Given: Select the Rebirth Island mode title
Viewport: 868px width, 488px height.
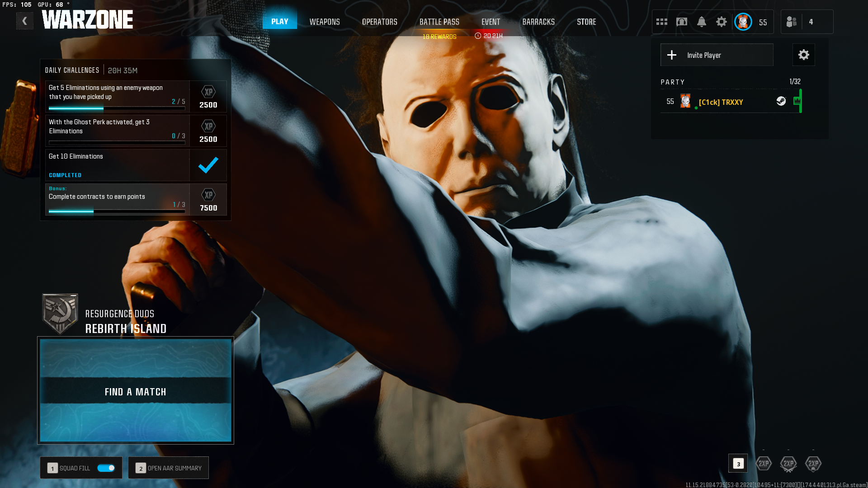Looking at the screenshot, I should [126, 329].
